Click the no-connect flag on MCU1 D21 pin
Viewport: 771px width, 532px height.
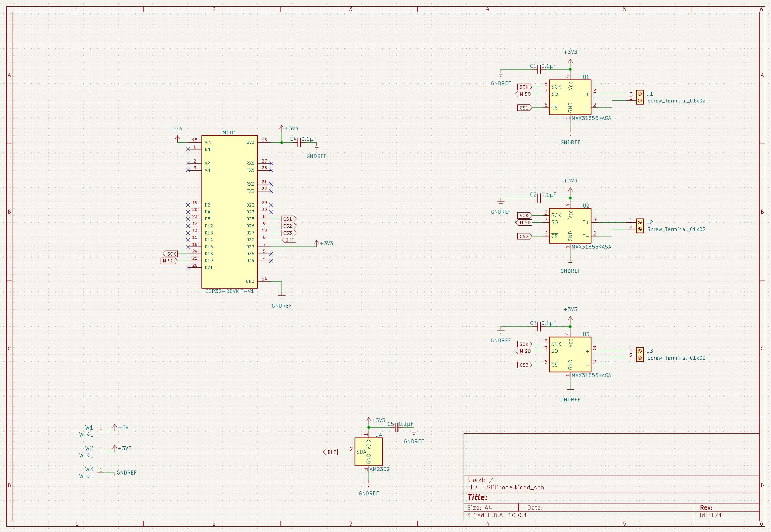click(x=188, y=268)
